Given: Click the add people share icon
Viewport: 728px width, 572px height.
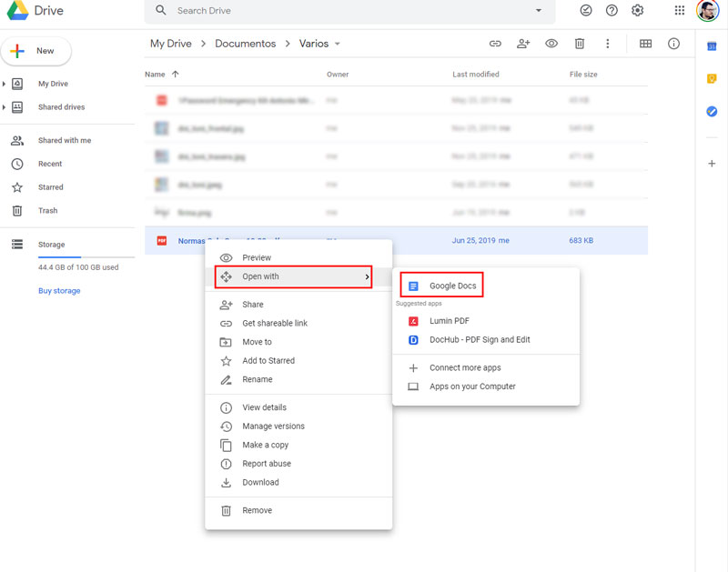Looking at the screenshot, I should tap(523, 44).
